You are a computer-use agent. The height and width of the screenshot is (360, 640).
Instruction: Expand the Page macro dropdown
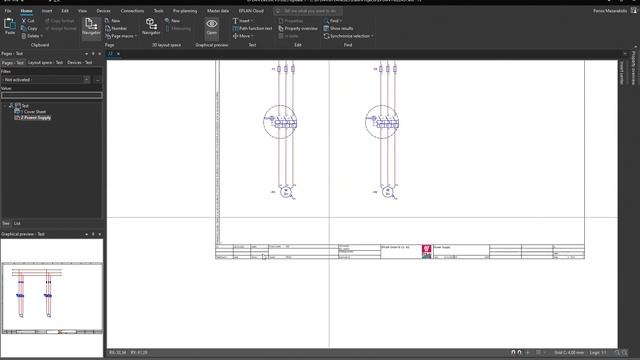[x=136, y=36]
